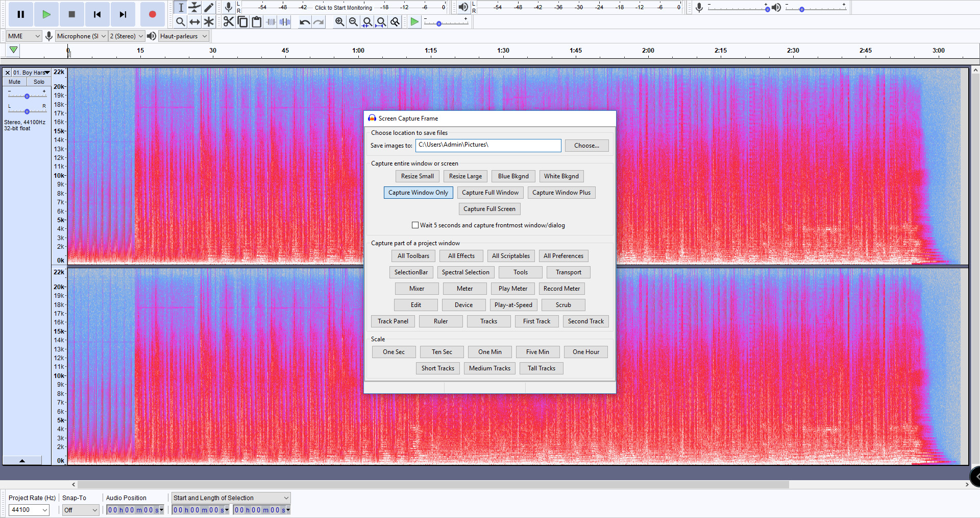The image size is (980, 518).
Task: Silence the selected audio
Action: pos(285,21)
